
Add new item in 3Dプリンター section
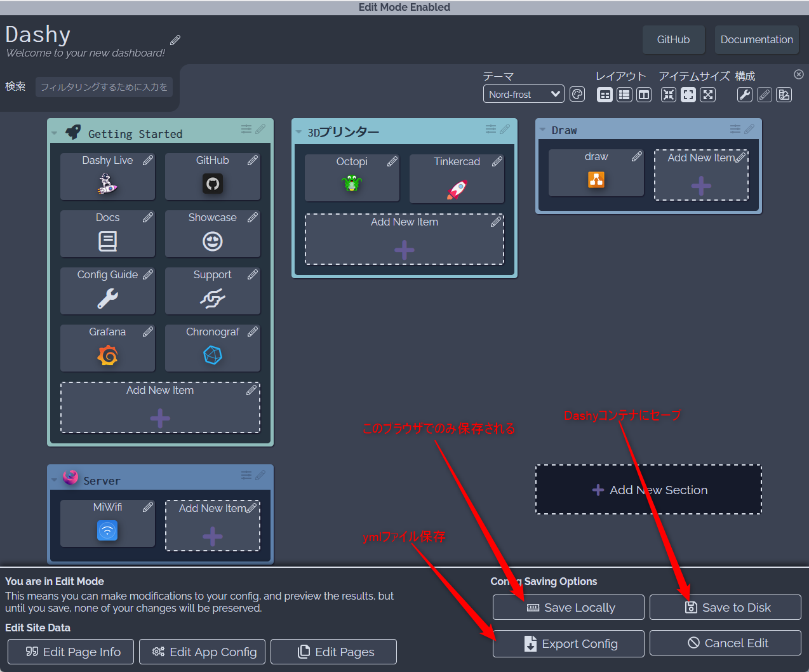coord(404,239)
